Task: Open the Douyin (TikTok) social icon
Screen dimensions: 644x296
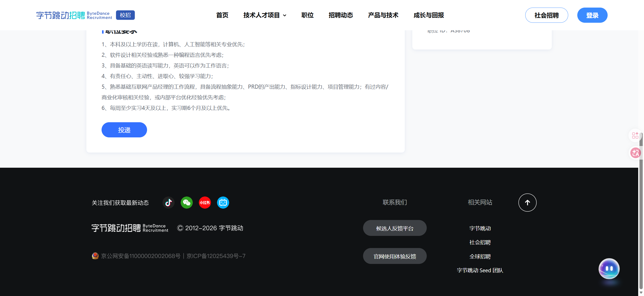Action: pos(169,203)
